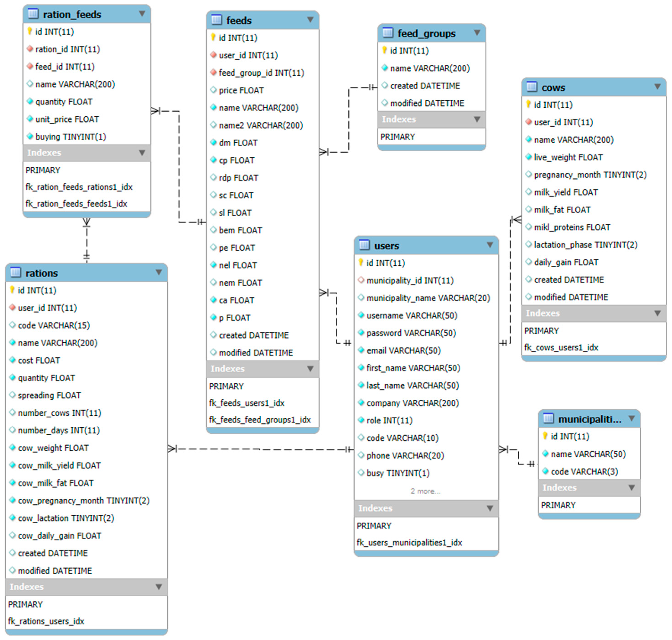Image resolution: width=672 pixels, height=640 pixels.
Task: Collapse the Indexes section of users table
Action: click(x=490, y=508)
